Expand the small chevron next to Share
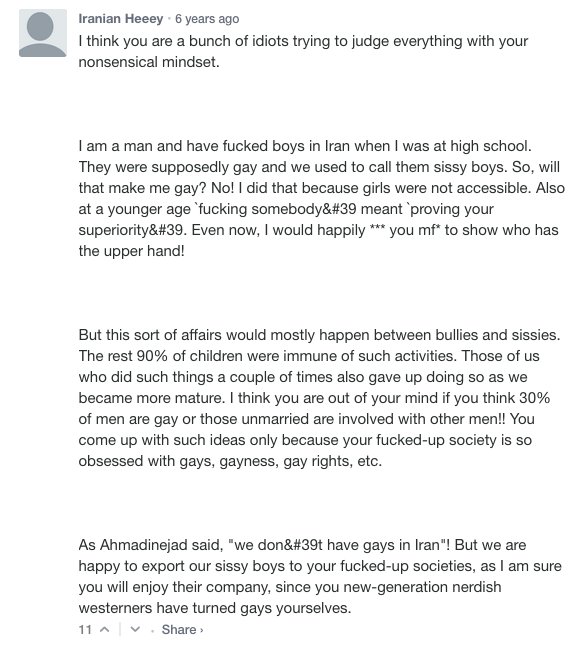Screen dimensions: 584x656 [x=201, y=630]
